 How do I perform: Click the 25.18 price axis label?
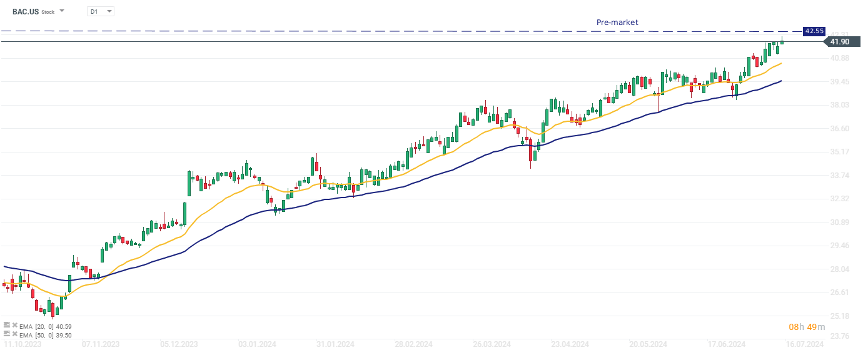tap(839, 316)
